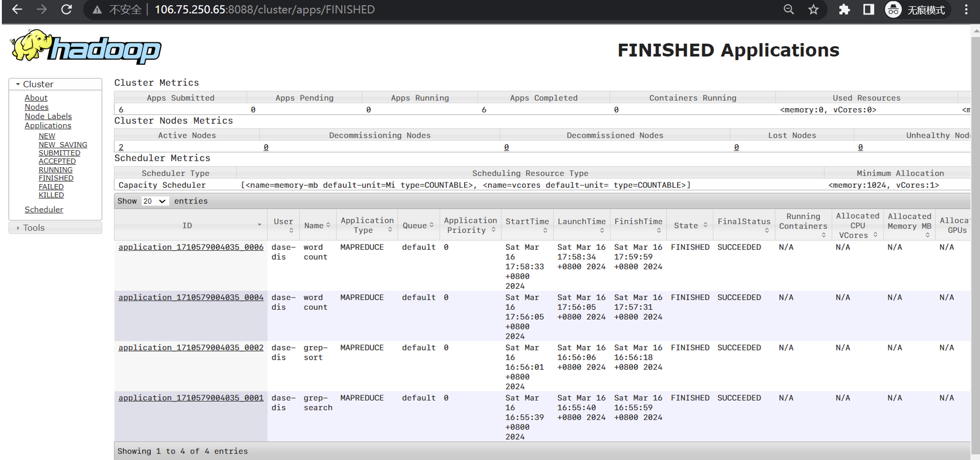Screen dimensions: 980x460
Task: Toggle the browser side panel icon
Action: pos(868,9)
